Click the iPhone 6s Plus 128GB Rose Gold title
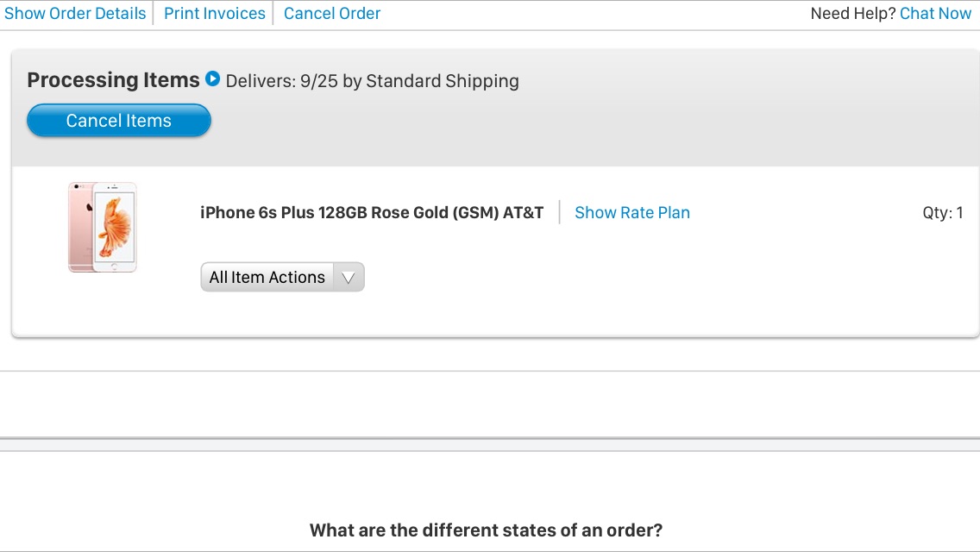This screenshot has width=980, height=552. click(372, 212)
